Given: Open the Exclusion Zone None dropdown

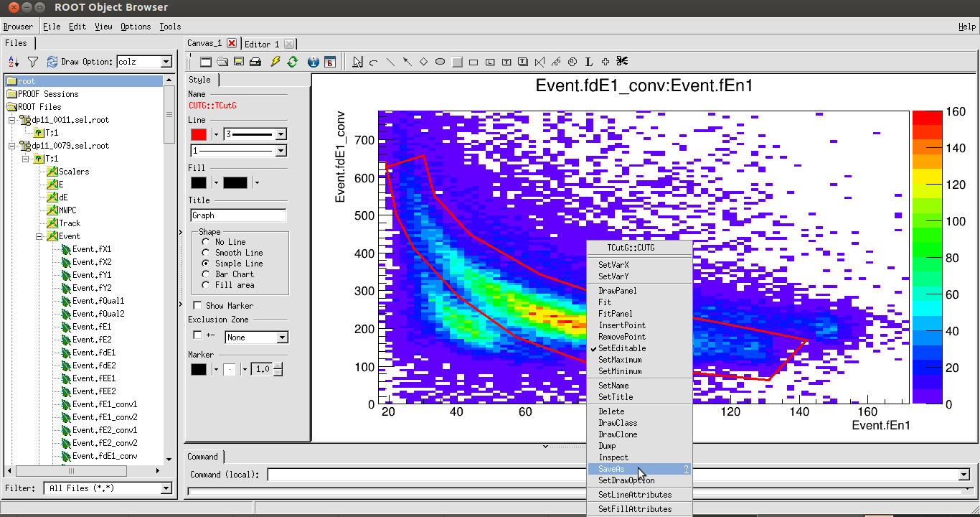Looking at the screenshot, I should (x=283, y=337).
